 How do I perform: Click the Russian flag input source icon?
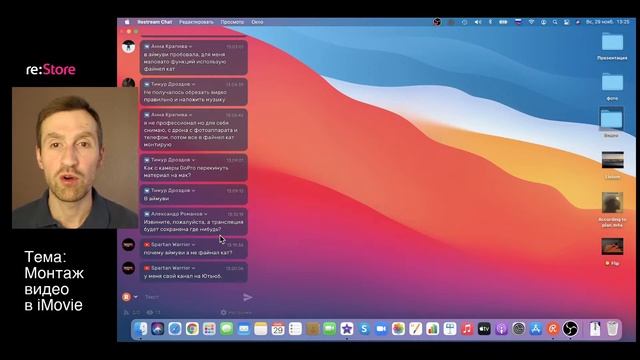point(518,22)
